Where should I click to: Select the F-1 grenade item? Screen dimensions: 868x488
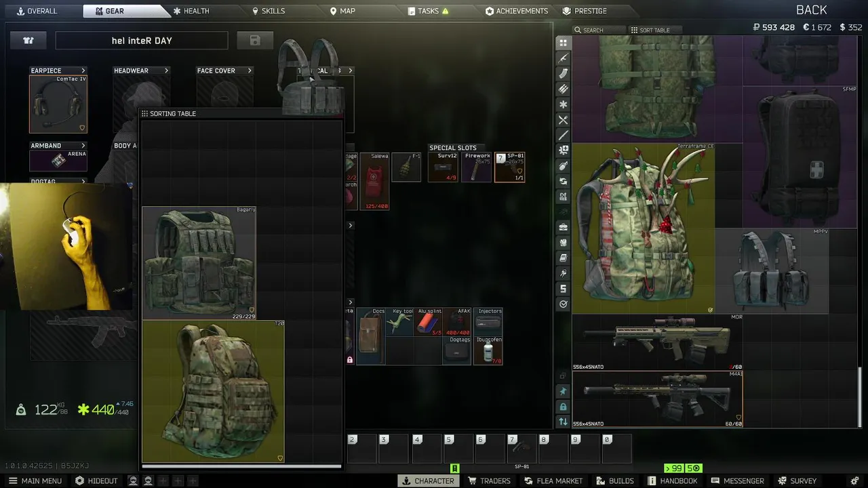point(406,167)
